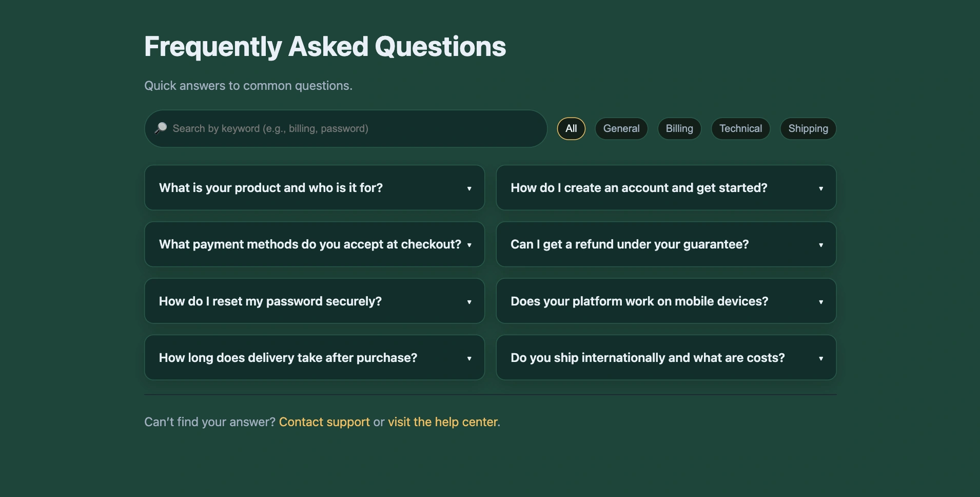Select the All filter chip
Image resolution: width=980 pixels, height=497 pixels.
(571, 128)
